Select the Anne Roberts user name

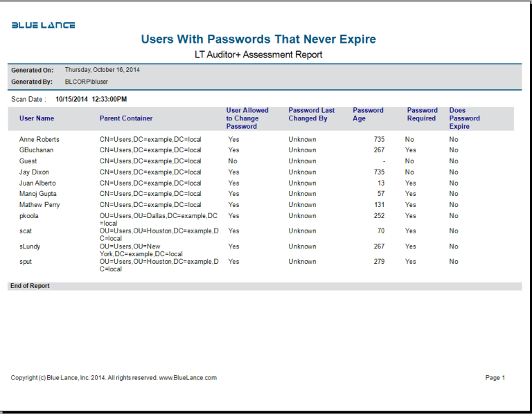[39, 139]
